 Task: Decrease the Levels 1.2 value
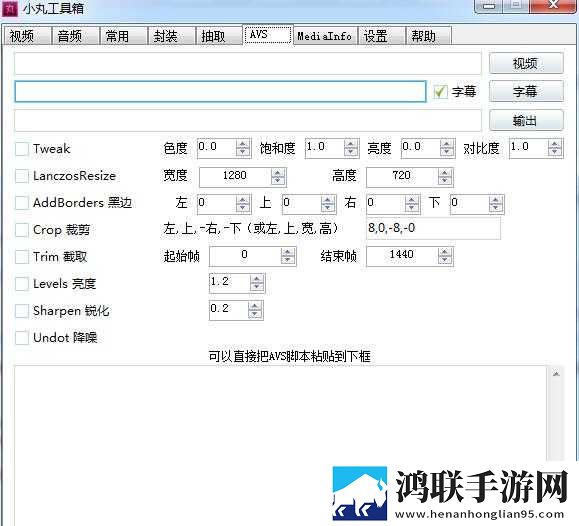[x=257, y=287]
